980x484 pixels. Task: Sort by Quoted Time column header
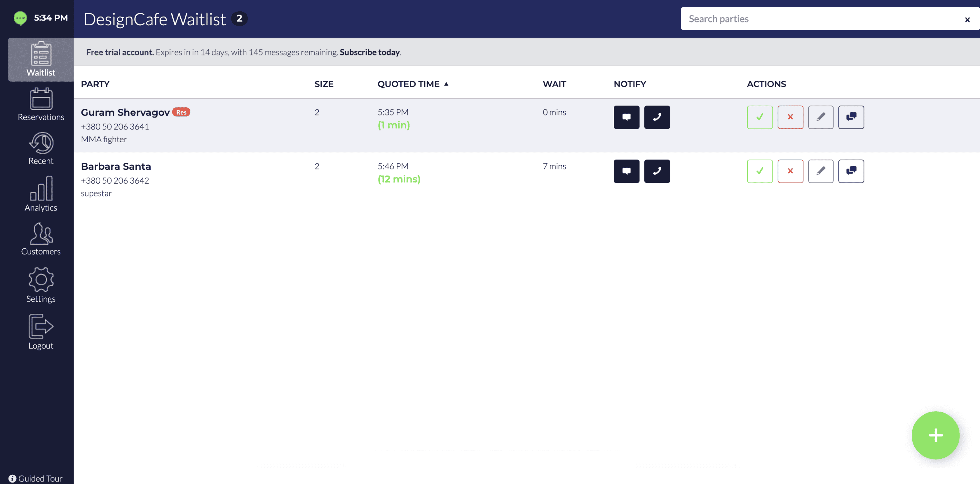pyautogui.click(x=409, y=84)
